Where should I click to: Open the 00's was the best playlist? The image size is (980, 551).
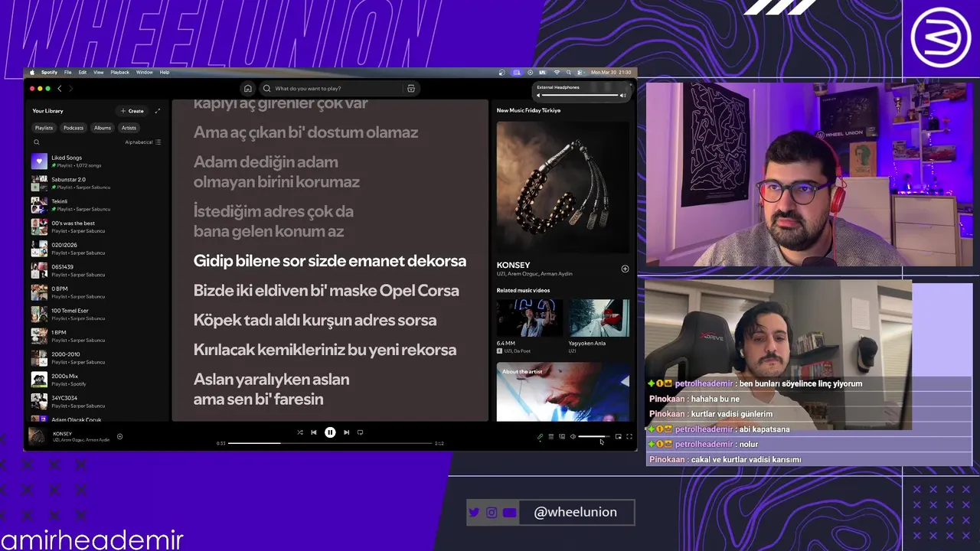point(97,227)
